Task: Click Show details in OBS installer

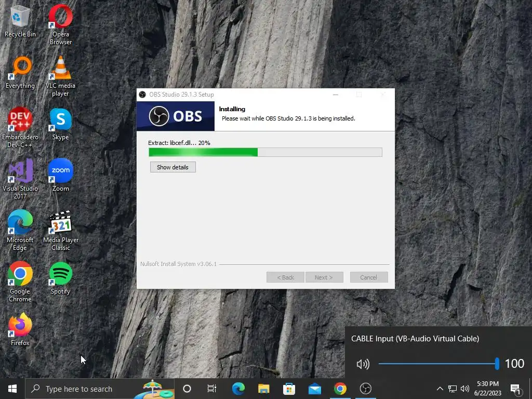Action: pyautogui.click(x=172, y=167)
